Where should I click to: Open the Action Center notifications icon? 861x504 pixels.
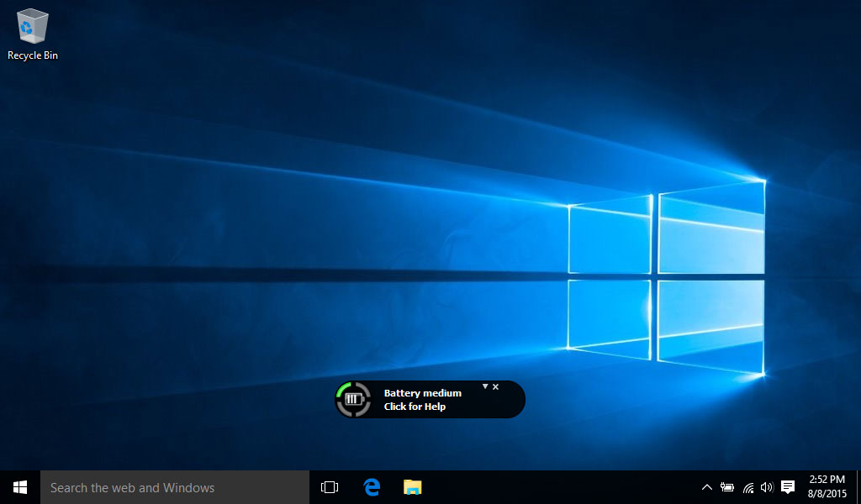788,487
